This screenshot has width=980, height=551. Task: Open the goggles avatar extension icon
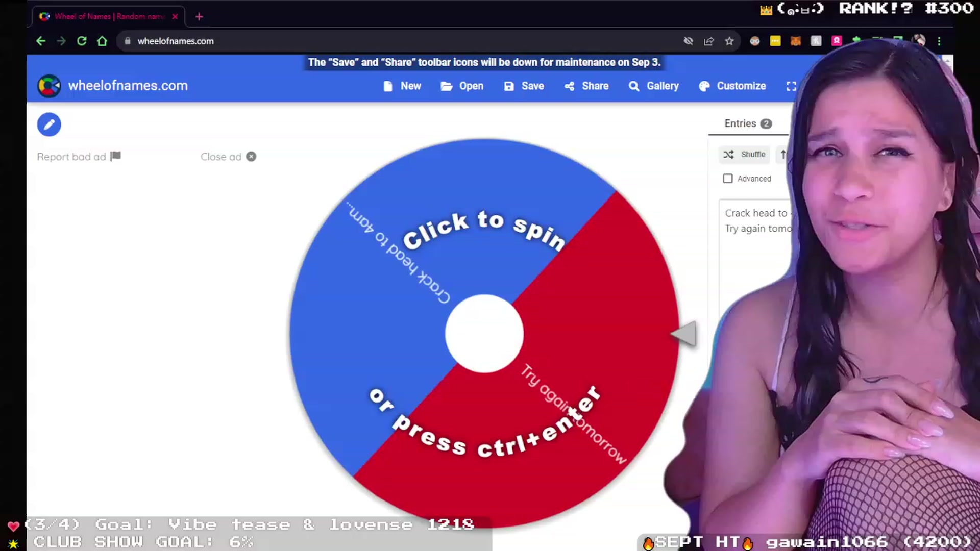point(754,41)
